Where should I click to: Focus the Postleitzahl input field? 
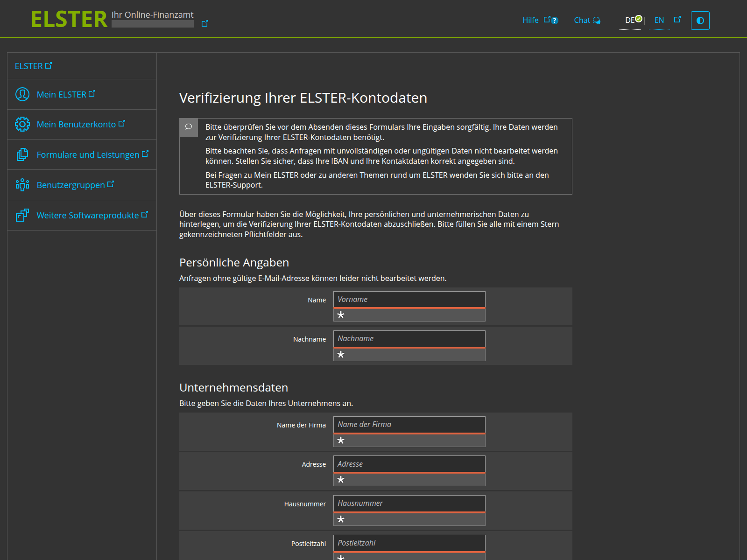coord(409,543)
